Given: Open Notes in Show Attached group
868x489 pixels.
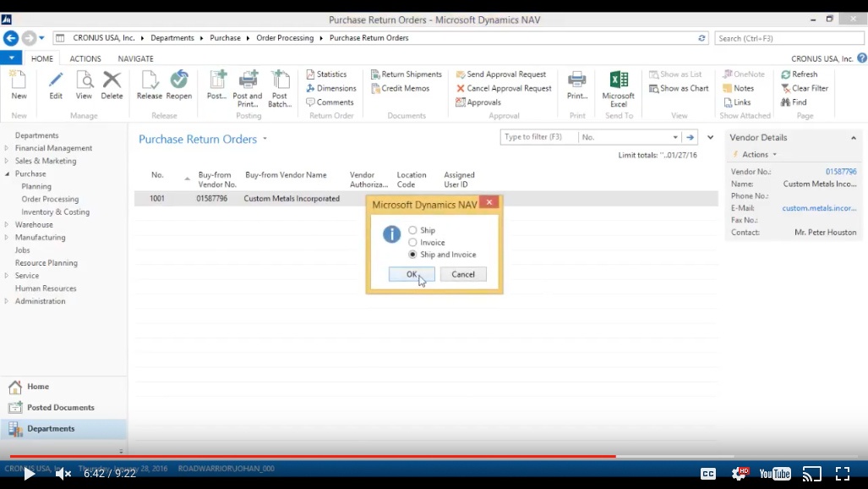Looking at the screenshot, I should point(739,88).
